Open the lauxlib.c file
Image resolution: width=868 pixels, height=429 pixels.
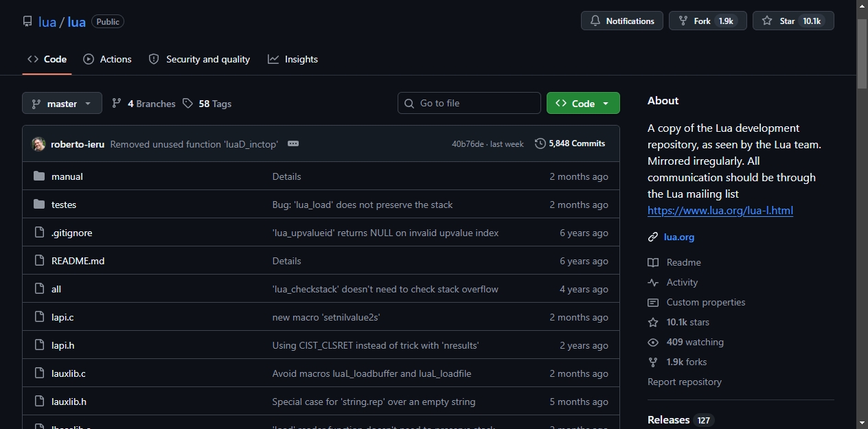[x=69, y=373]
